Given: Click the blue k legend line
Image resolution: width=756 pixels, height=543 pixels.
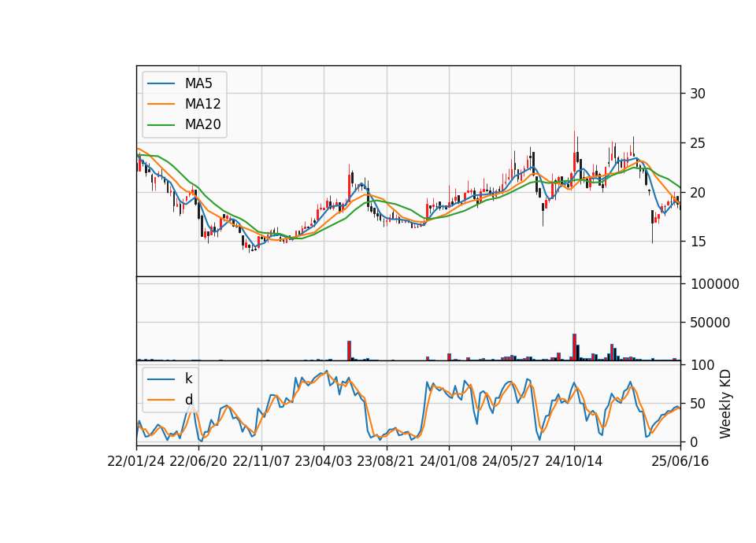Looking at the screenshot, I should click(x=161, y=379).
